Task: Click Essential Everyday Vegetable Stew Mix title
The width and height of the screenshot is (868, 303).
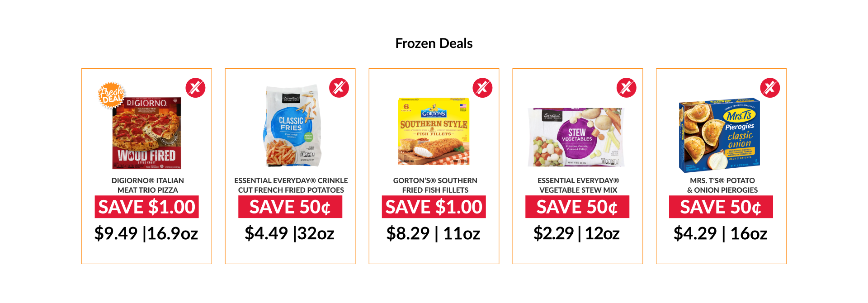Action: point(578,185)
